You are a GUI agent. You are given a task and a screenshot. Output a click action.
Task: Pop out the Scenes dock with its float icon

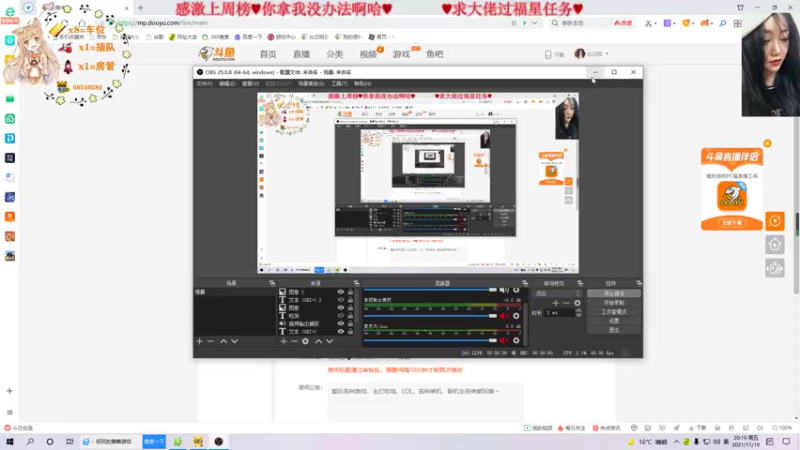click(x=272, y=283)
